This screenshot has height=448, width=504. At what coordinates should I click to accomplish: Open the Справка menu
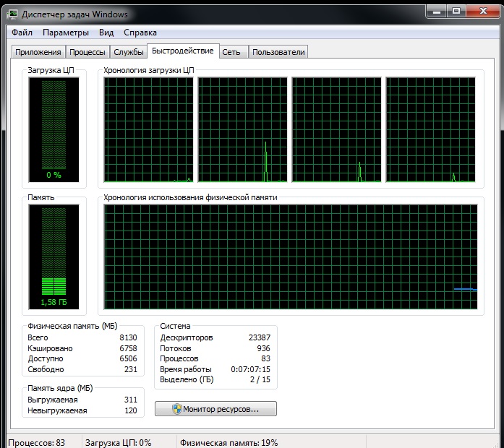[x=140, y=33]
